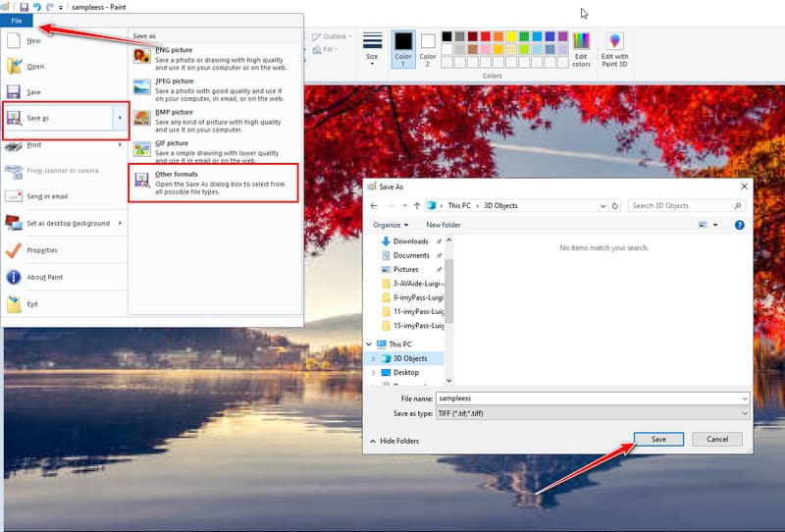Image resolution: width=785 pixels, height=532 pixels.
Task: Click the Undo arrow in title bar
Action: tap(36, 7)
